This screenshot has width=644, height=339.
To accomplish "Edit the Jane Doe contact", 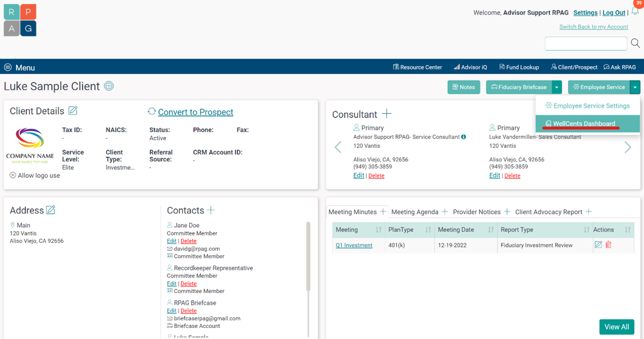I will click(x=171, y=241).
